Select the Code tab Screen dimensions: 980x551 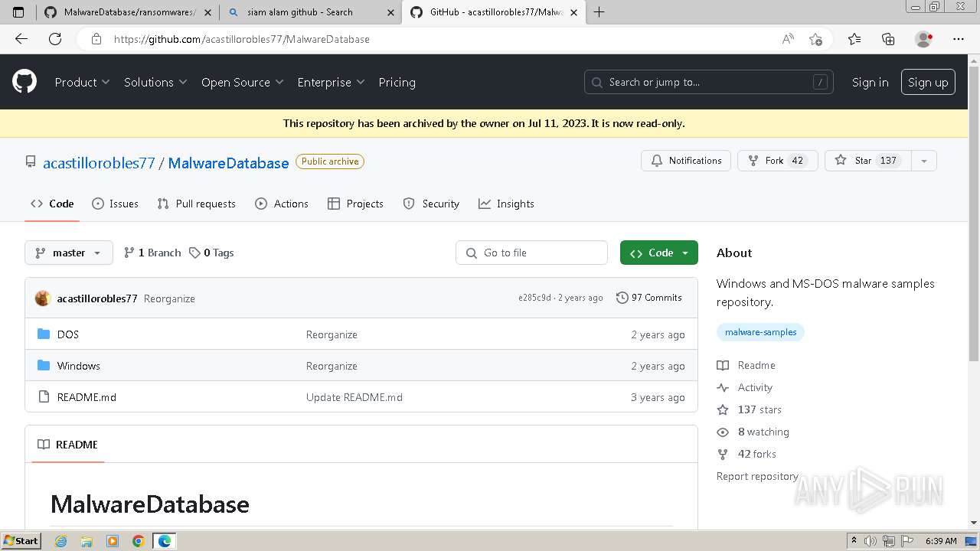click(52, 204)
